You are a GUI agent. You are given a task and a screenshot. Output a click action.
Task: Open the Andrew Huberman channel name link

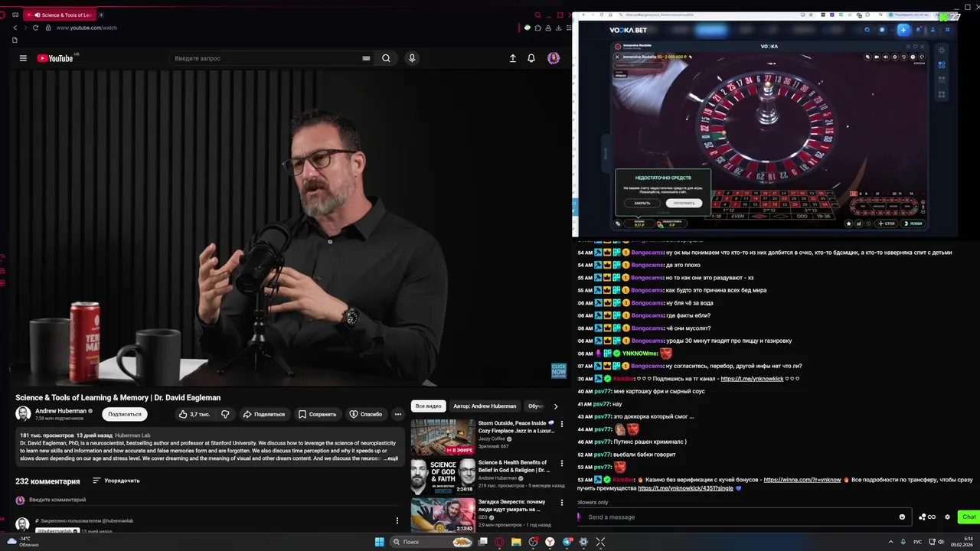click(x=61, y=411)
